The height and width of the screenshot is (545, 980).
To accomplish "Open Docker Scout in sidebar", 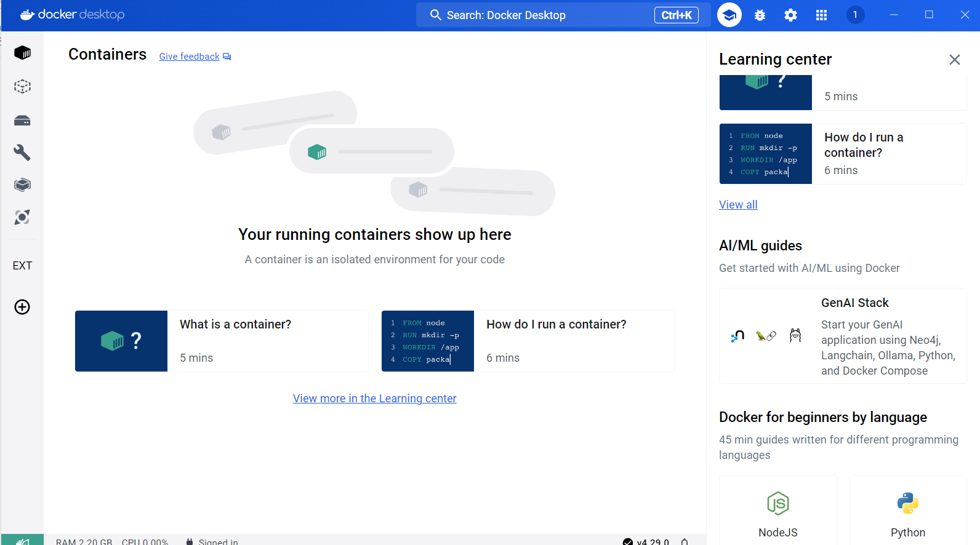I will 22,217.
